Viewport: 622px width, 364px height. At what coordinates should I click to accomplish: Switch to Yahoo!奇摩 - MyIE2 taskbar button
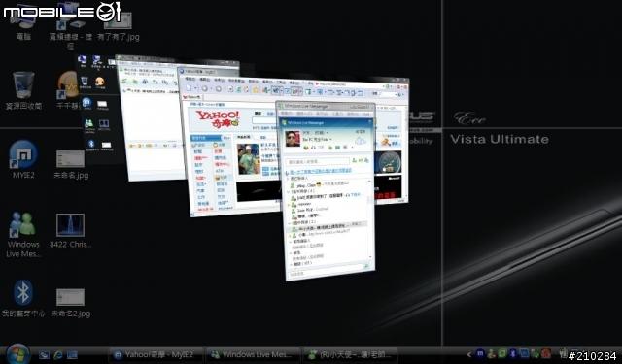tap(155, 355)
